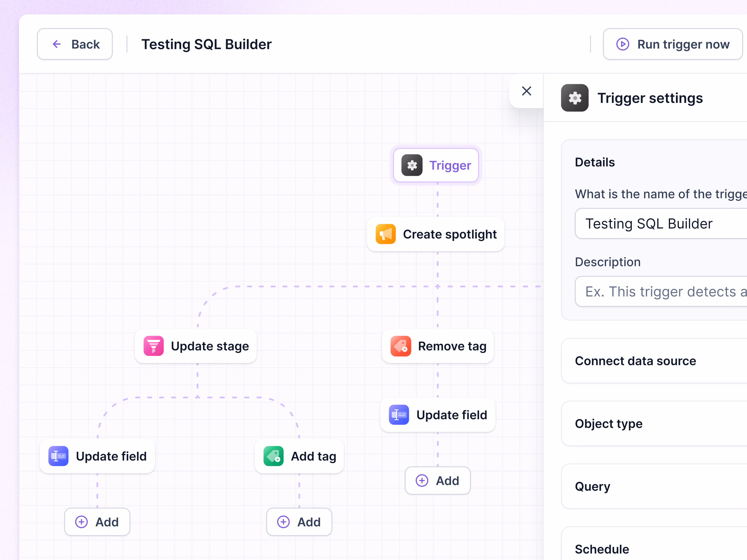
Task: Select the Add tag node
Action: pyautogui.click(x=299, y=456)
